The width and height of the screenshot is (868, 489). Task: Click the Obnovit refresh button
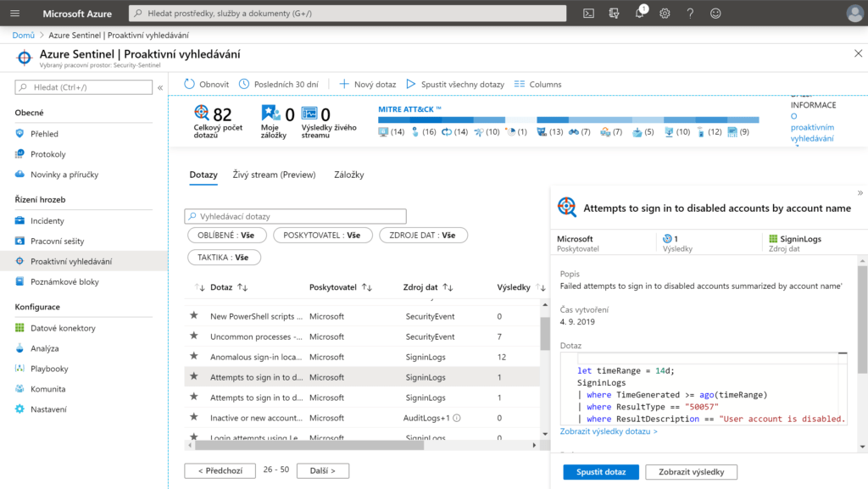[207, 84]
